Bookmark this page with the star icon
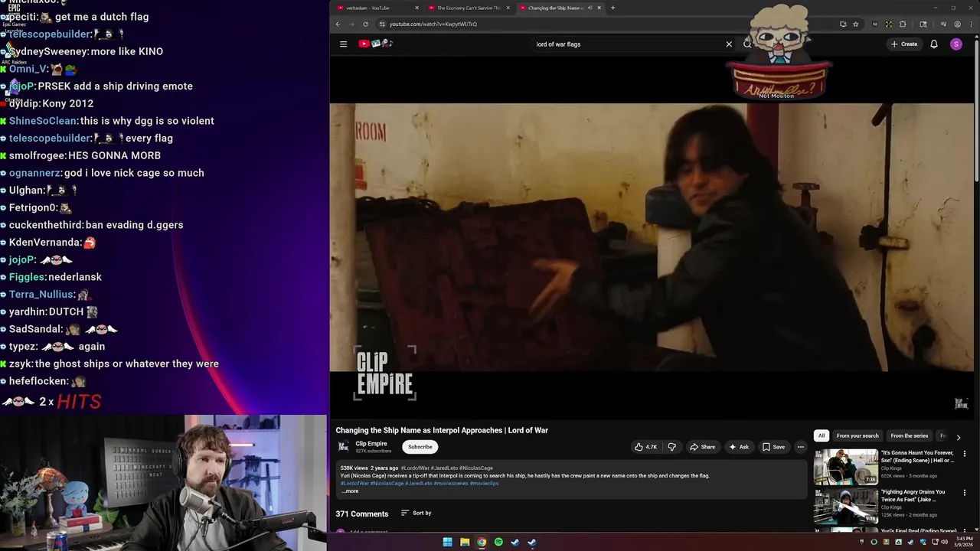 click(855, 24)
